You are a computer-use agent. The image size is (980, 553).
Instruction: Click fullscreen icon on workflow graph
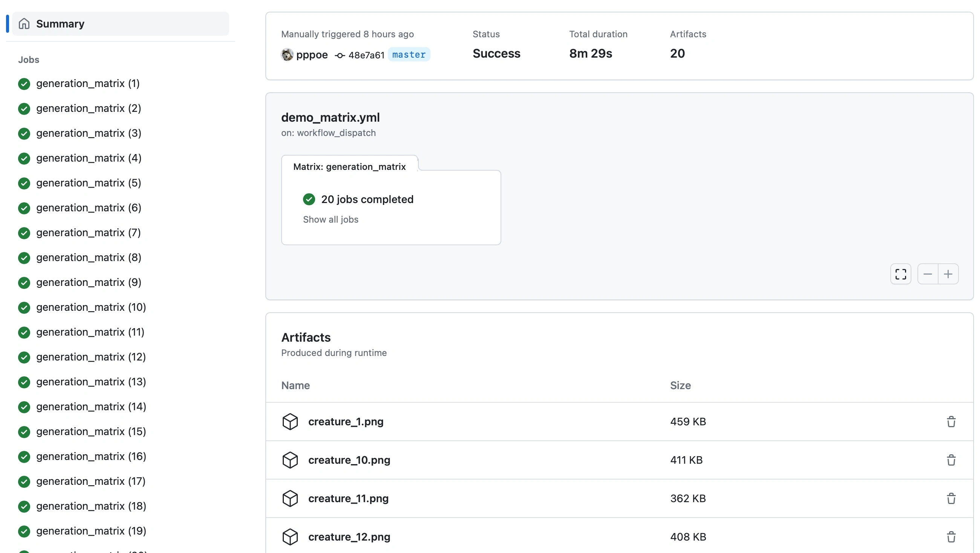coord(900,274)
